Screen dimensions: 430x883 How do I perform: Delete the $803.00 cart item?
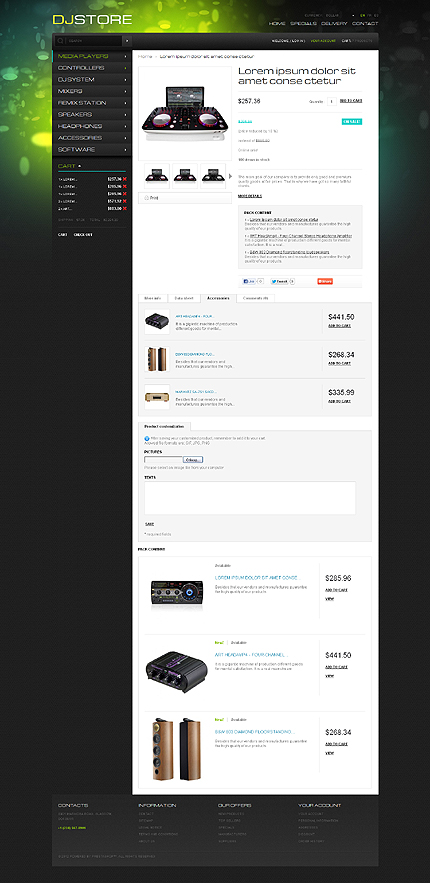click(125, 208)
